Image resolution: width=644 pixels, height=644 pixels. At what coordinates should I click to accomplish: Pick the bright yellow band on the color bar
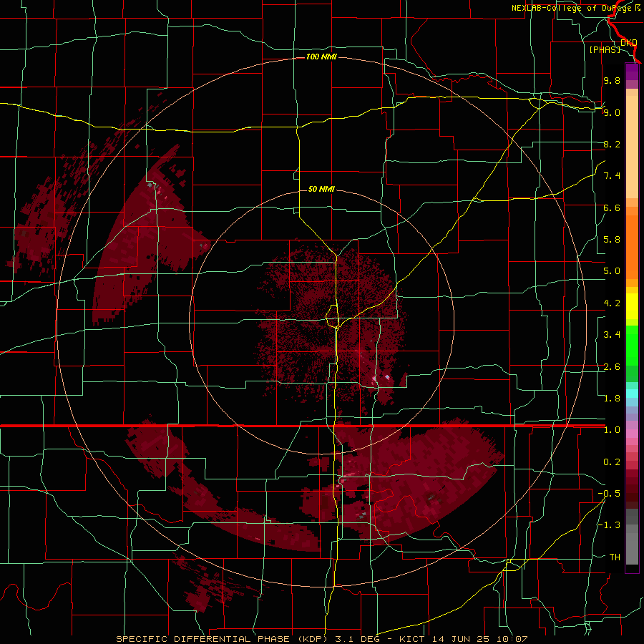[x=632, y=306]
